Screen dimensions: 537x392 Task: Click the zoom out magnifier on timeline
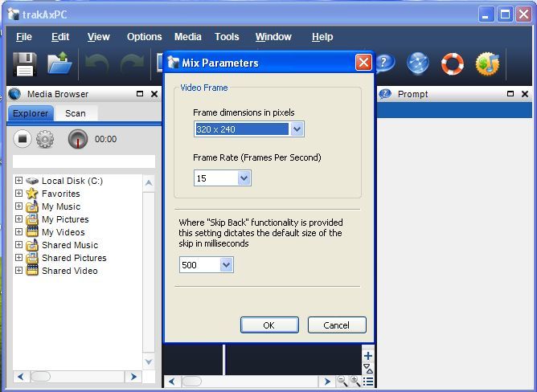[x=342, y=381]
